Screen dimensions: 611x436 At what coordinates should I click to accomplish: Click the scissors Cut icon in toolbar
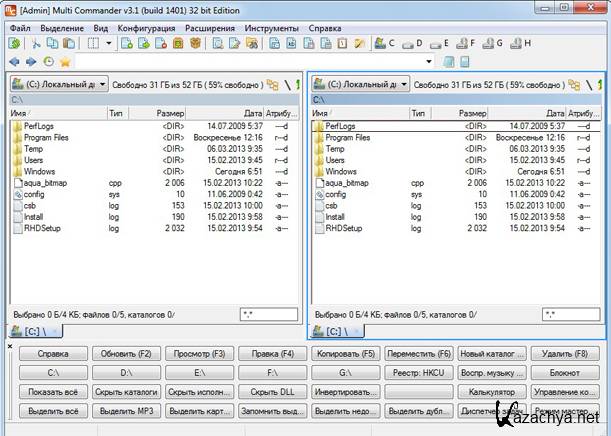tap(37, 44)
